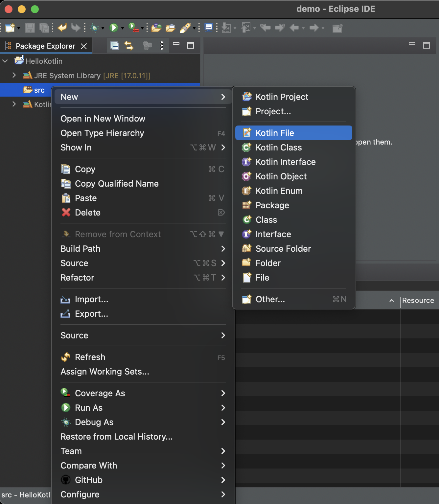This screenshot has width=439, height=504.
Task: Run the program with green play icon
Action: (x=114, y=28)
